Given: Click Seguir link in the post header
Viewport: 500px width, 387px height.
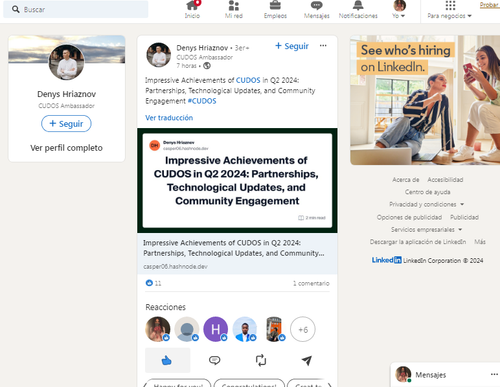Looking at the screenshot, I should click(x=292, y=46).
